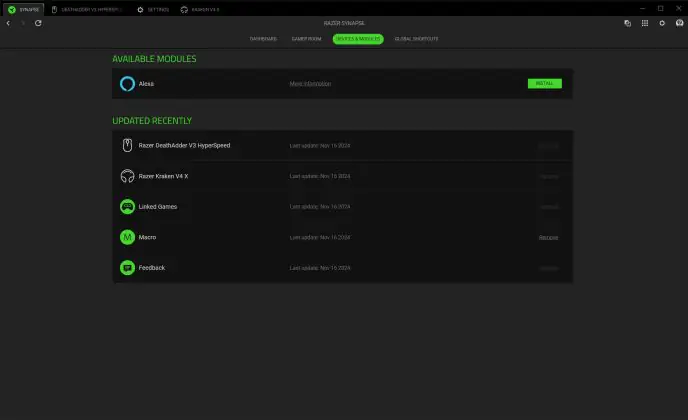This screenshot has width=688, height=420.
Task: Click the Razer DeathAdder V3 HyperSpeed mouse icon
Action: coord(127,145)
